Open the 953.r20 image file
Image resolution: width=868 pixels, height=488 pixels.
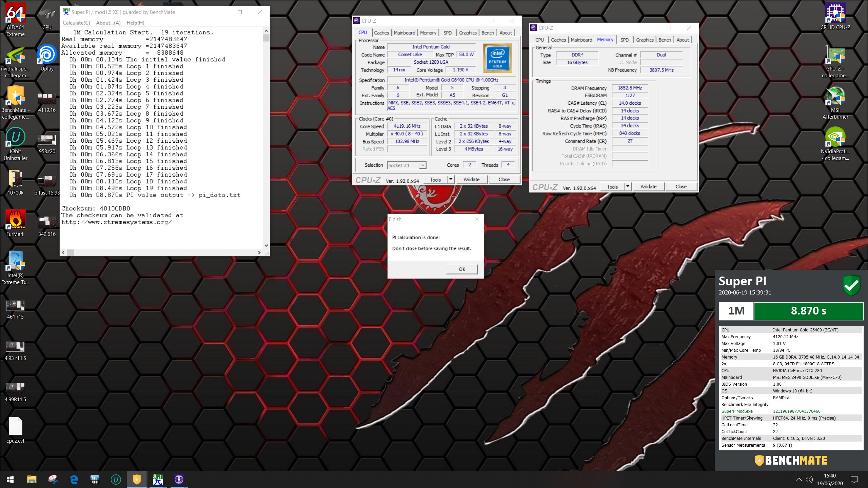47,144
